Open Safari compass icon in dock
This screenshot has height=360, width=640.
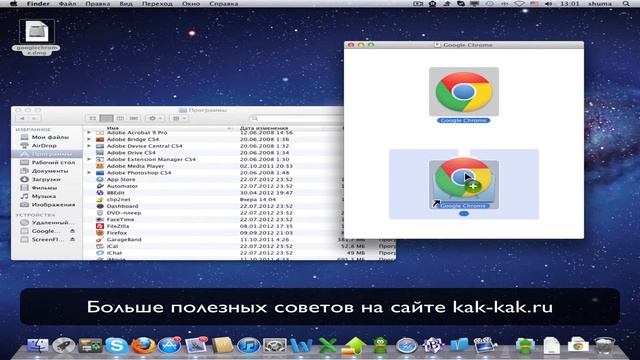pos(407,345)
